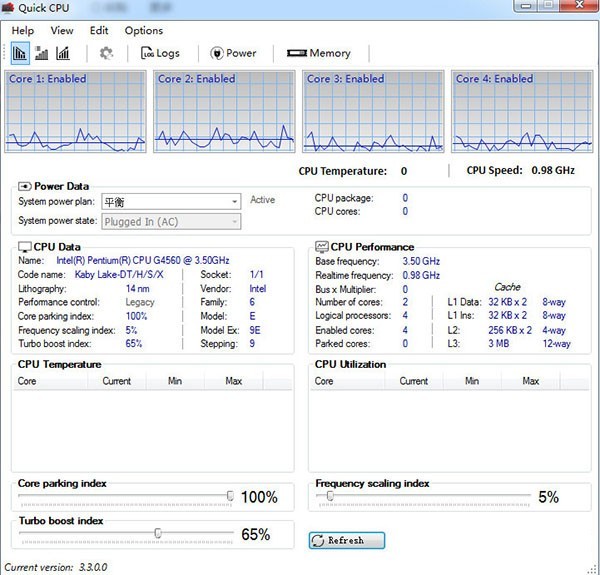
Task: Open the Options menu
Action: pos(144,31)
